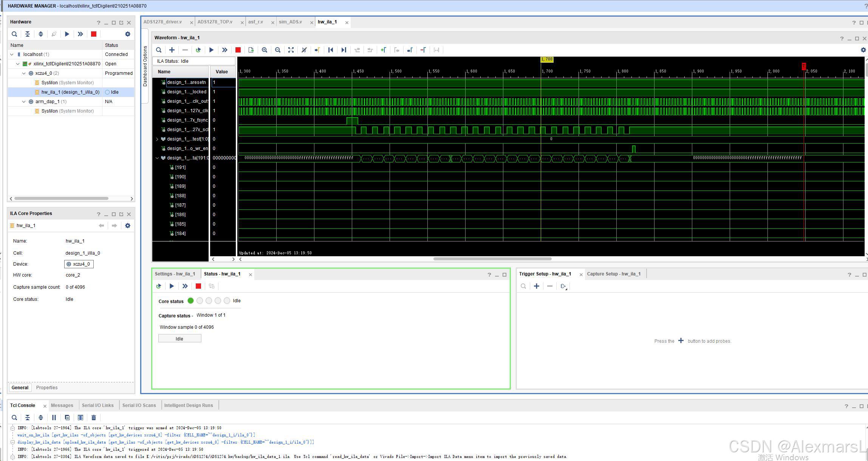Open Capture Setup - hw_ila_1 tab
This screenshot has height=461, width=868.
(614, 274)
